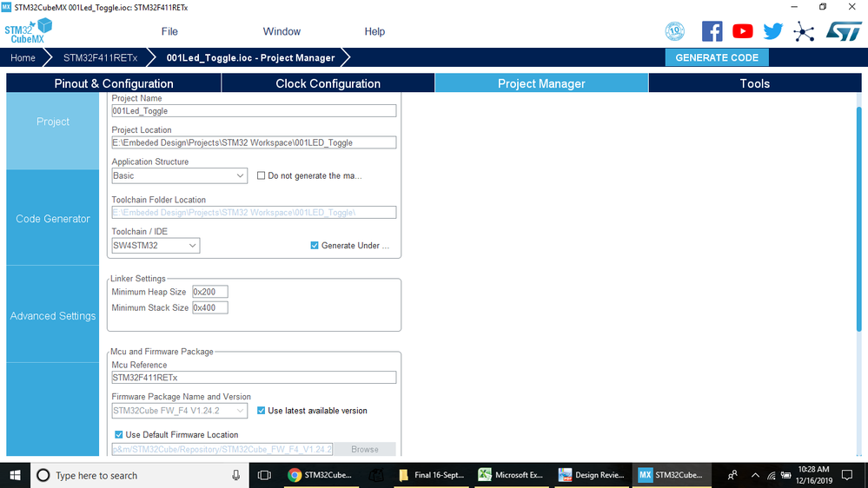Open the Help menu

374,31
